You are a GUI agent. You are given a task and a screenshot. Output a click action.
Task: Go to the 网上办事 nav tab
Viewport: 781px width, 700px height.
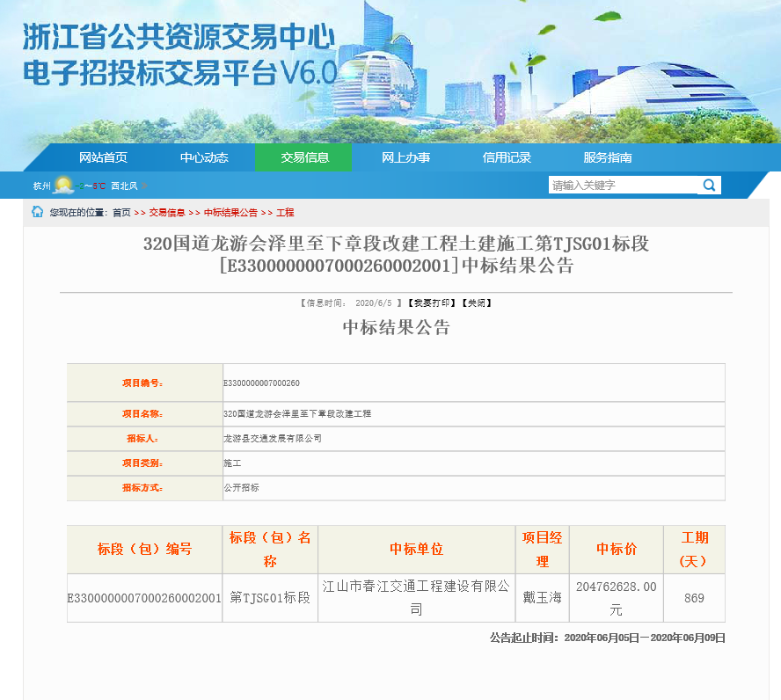(x=405, y=158)
